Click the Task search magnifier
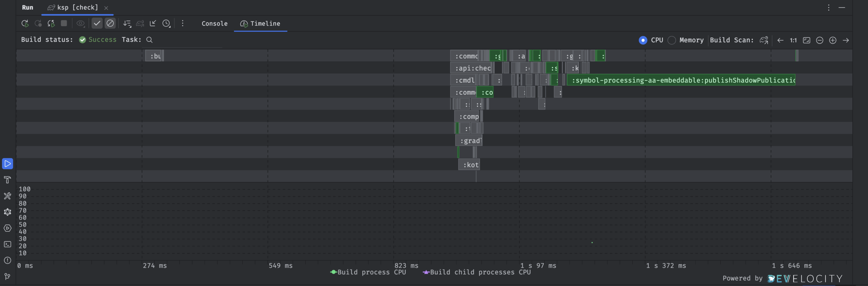868x286 pixels. (x=149, y=40)
